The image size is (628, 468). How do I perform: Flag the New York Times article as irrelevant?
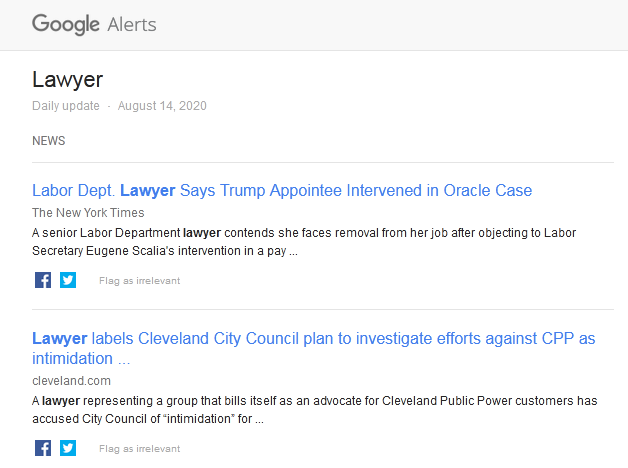(x=139, y=281)
